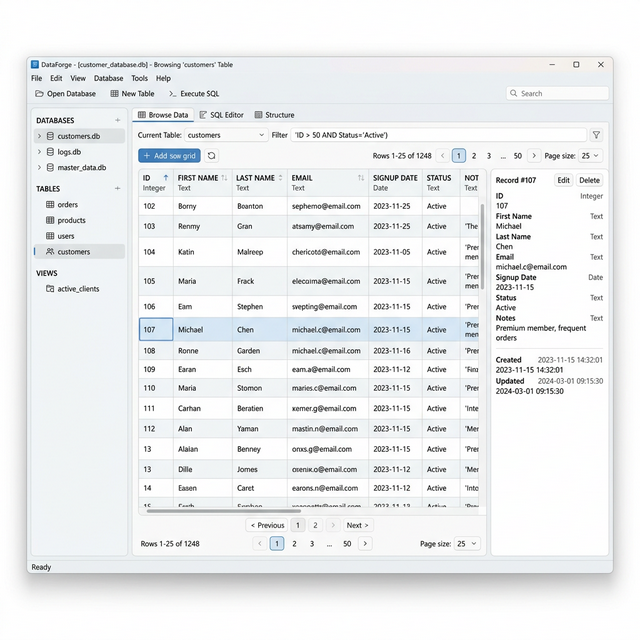The height and width of the screenshot is (640, 640).
Task: Open the View menu
Action: pyautogui.click(x=78, y=78)
